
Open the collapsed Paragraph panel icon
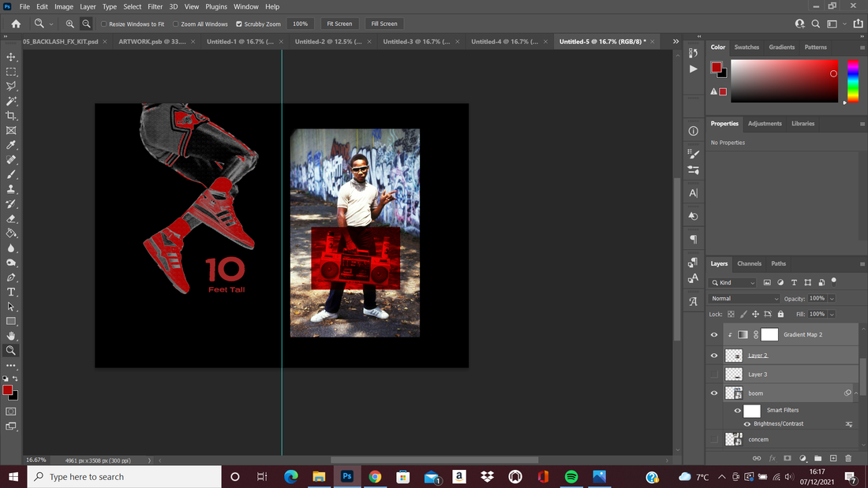click(x=693, y=240)
